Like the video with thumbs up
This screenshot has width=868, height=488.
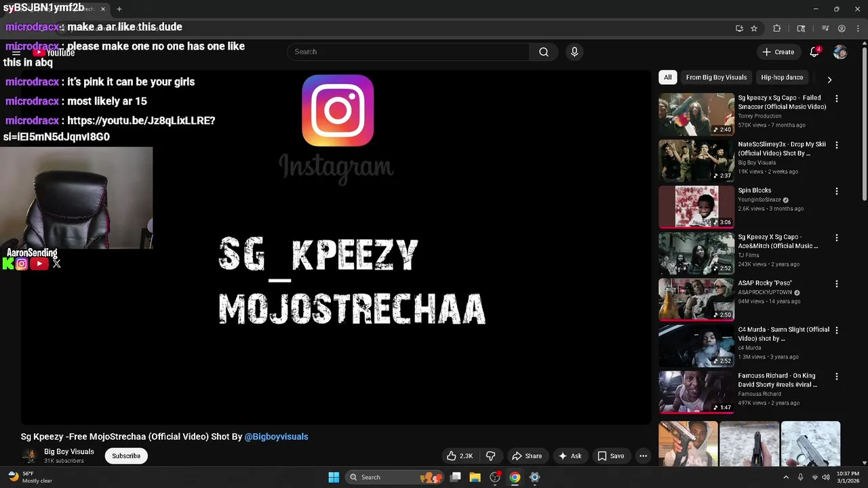tap(459, 456)
